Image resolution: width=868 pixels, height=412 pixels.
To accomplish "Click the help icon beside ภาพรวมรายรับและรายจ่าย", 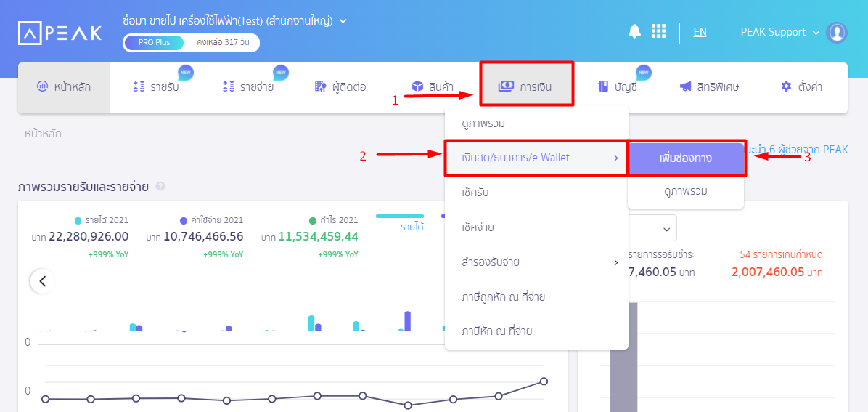I will click(x=160, y=187).
